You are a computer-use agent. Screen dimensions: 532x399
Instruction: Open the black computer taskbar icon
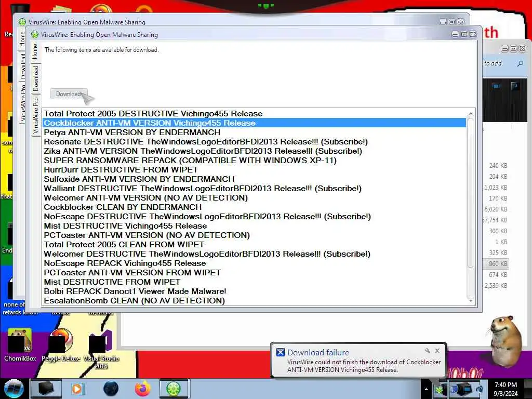(x=46, y=389)
